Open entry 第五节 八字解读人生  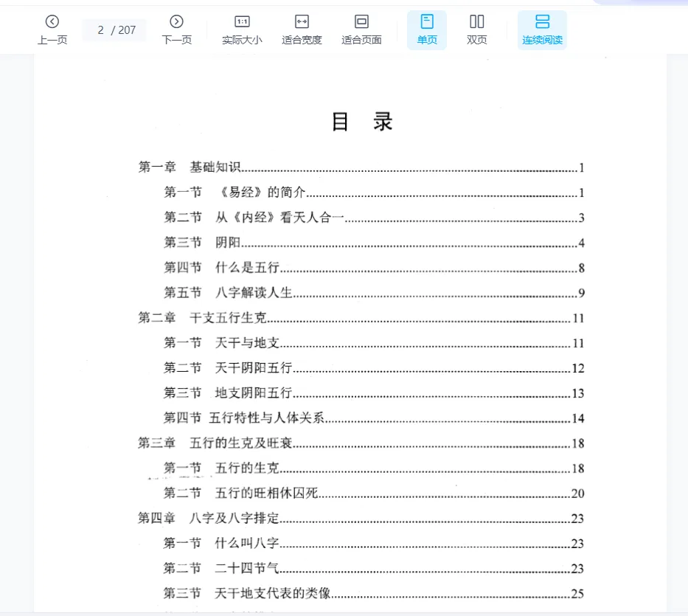[374, 292]
